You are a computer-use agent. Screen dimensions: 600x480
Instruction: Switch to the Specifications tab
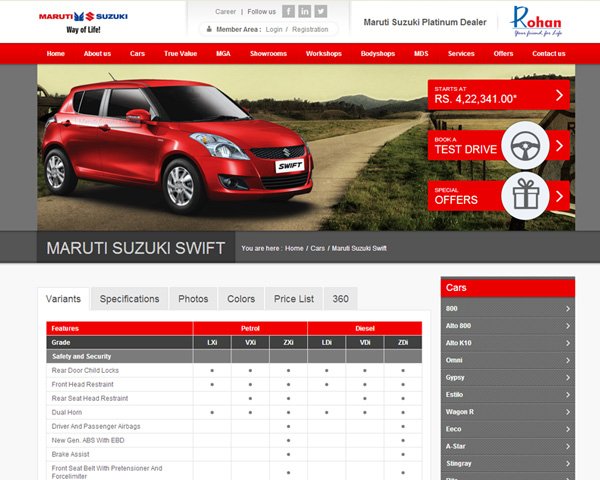coord(129,299)
